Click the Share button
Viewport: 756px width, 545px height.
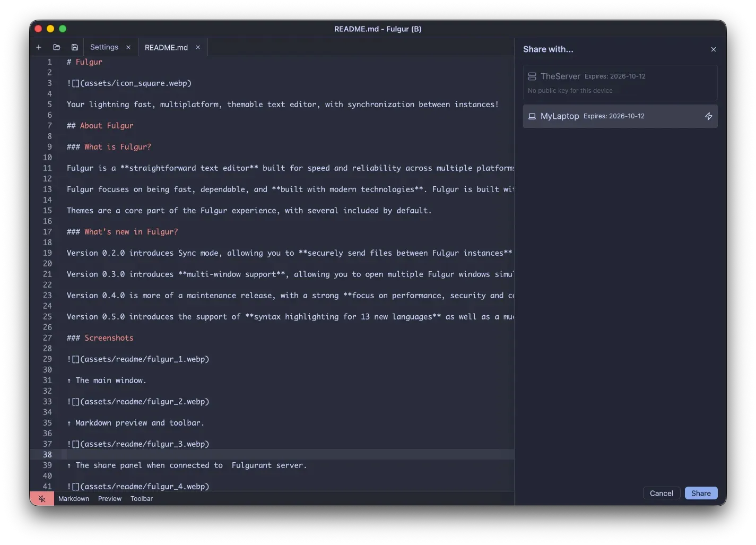pyautogui.click(x=701, y=493)
